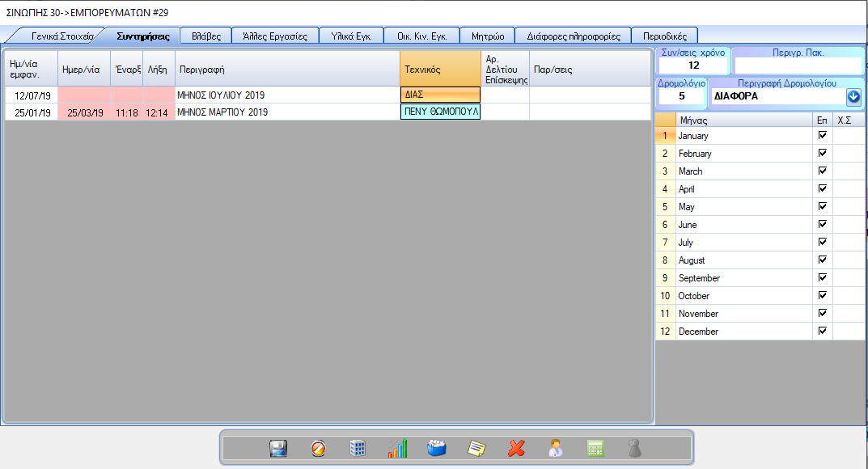Open the building grid icon
The height and width of the screenshot is (469, 868).
[358, 449]
